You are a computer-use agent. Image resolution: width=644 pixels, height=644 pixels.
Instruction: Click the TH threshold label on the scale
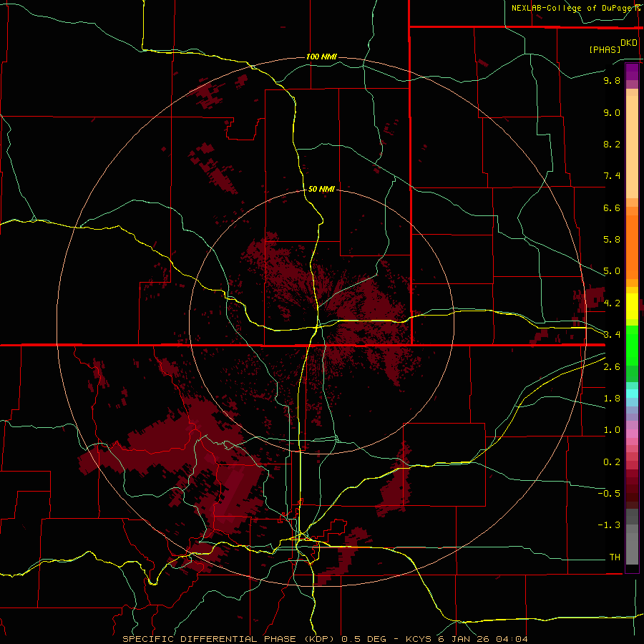click(615, 557)
